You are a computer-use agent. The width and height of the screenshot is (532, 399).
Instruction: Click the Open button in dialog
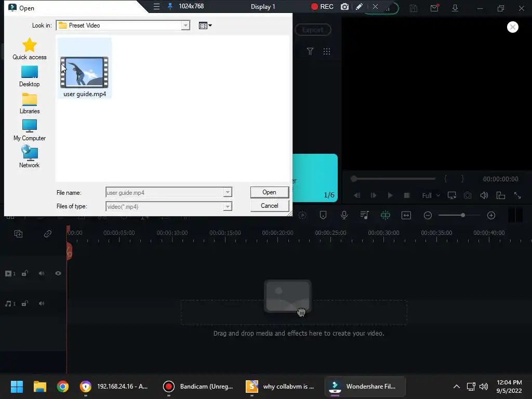tap(270, 192)
